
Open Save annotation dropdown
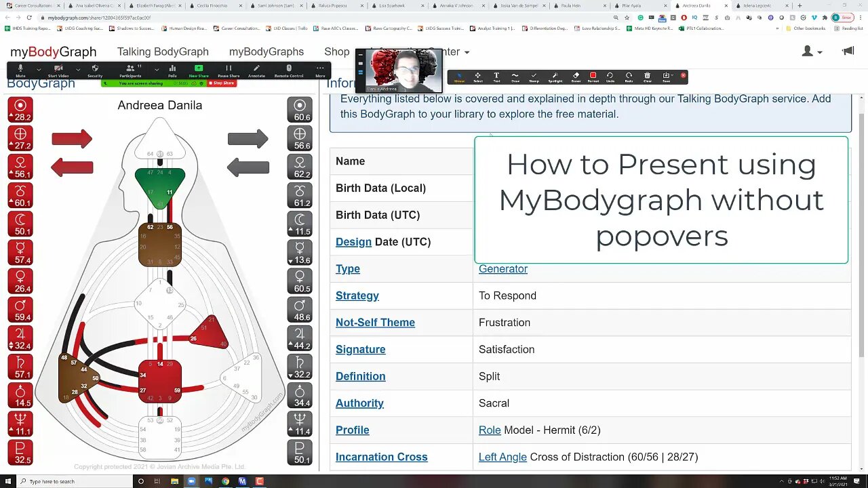pyautogui.click(x=666, y=77)
